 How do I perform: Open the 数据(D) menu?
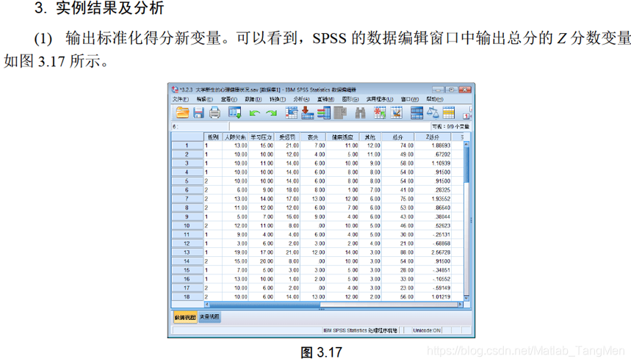[x=253, y=99]
